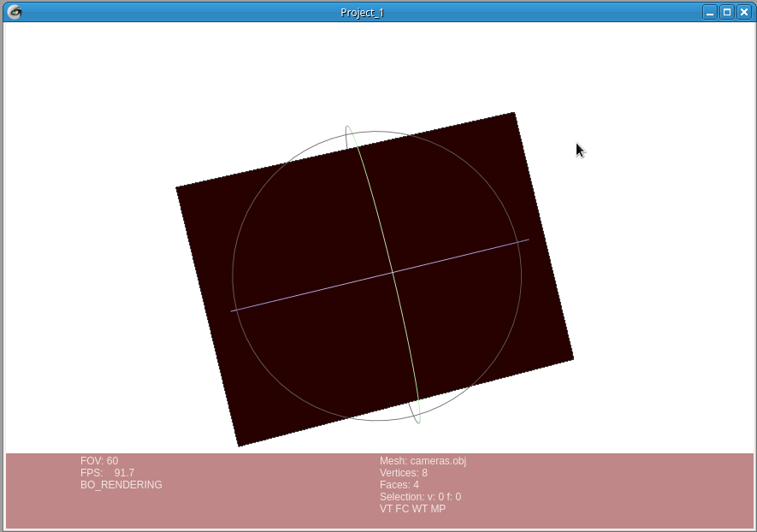Click the Vertices: 8 counter label
757x532 pixels.
click(x=403, y=472)
